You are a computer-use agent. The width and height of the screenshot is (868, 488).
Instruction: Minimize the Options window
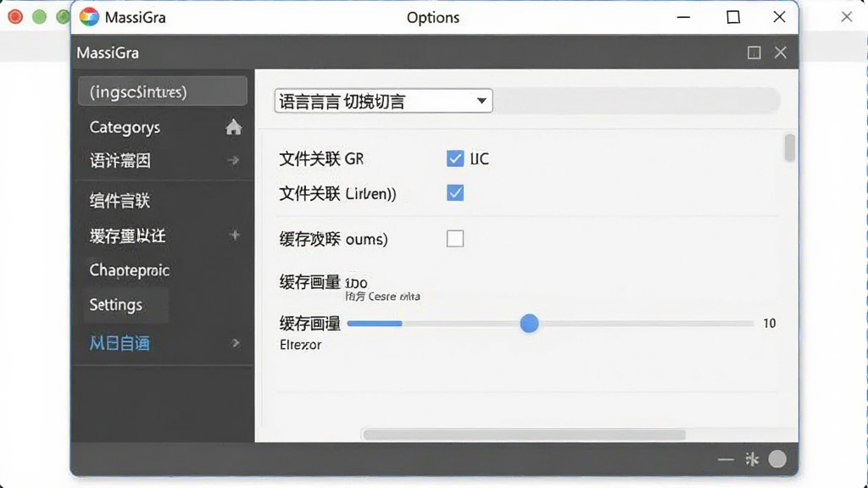pyautogui.click(x=684, y=17)
